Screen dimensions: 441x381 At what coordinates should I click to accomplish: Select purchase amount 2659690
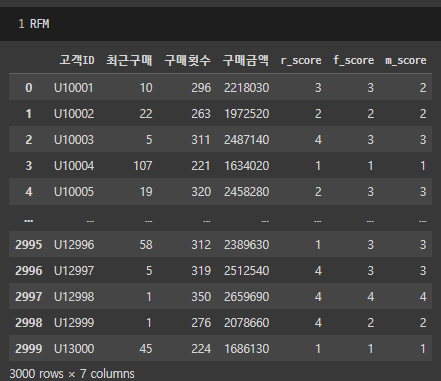point(247,297)
